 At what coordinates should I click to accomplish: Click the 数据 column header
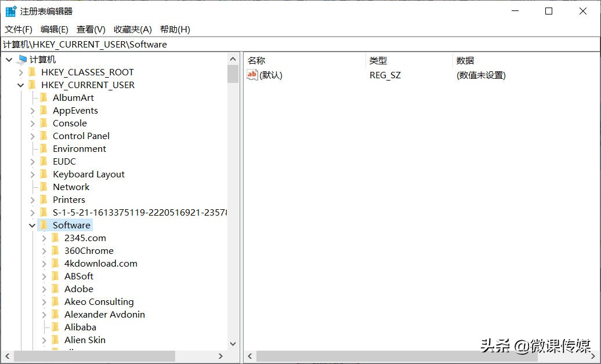[526, 60]
